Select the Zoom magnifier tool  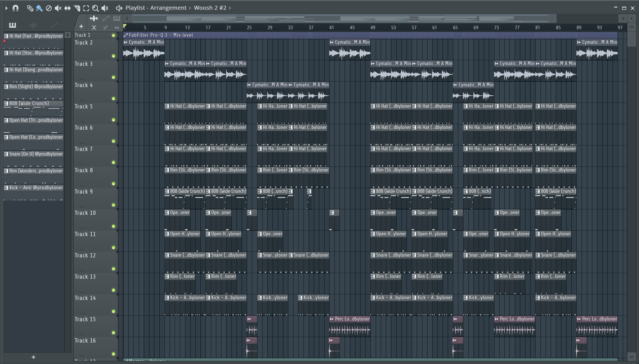coord(95,8)
